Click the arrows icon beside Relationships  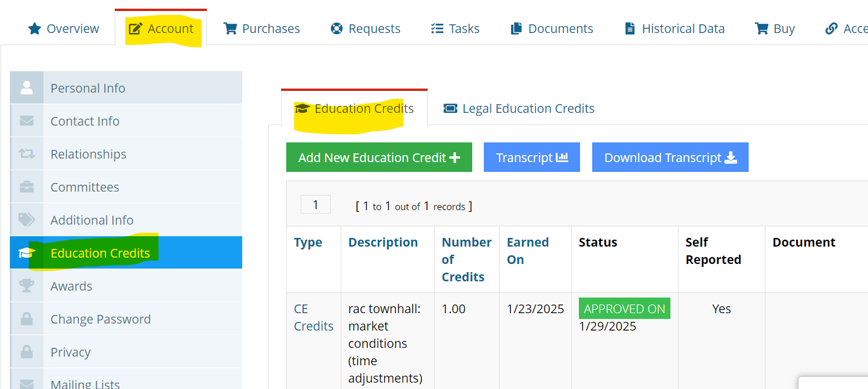point(27,154)
